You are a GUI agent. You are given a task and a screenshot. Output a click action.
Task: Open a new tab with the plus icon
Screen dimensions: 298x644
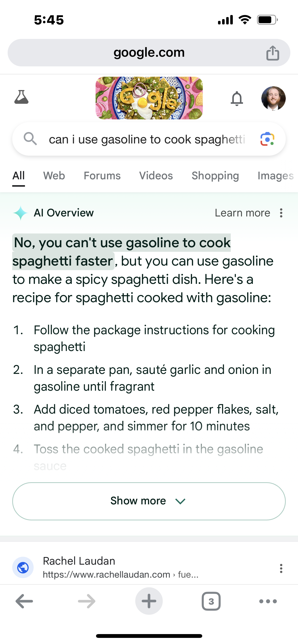tap(149, 601)
